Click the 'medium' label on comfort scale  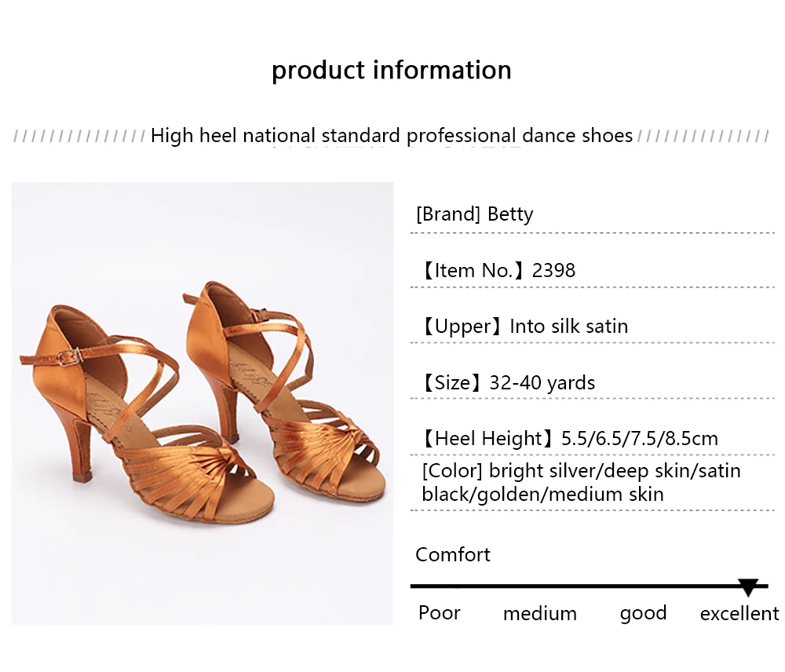click(x=540, y=613)
